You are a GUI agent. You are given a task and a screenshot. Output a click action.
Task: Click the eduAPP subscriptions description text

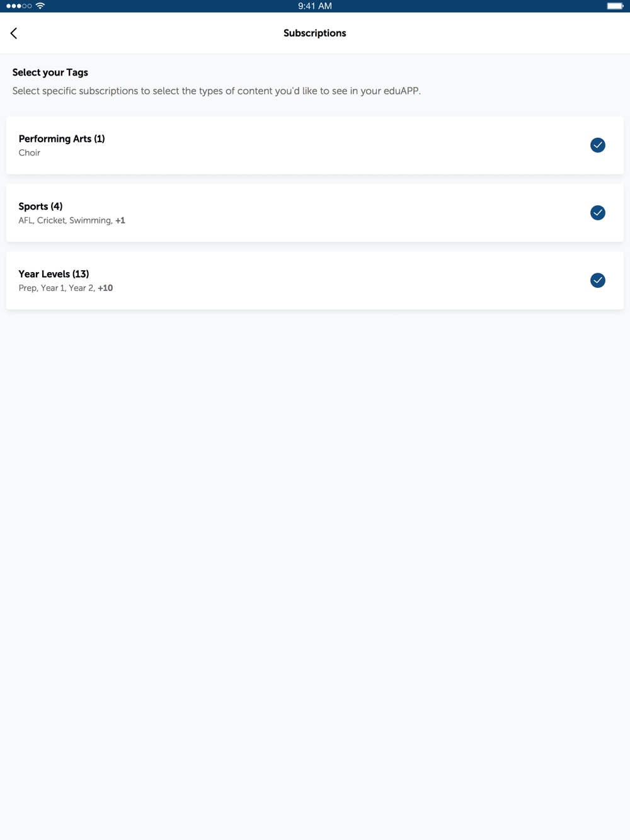[216, 91]
